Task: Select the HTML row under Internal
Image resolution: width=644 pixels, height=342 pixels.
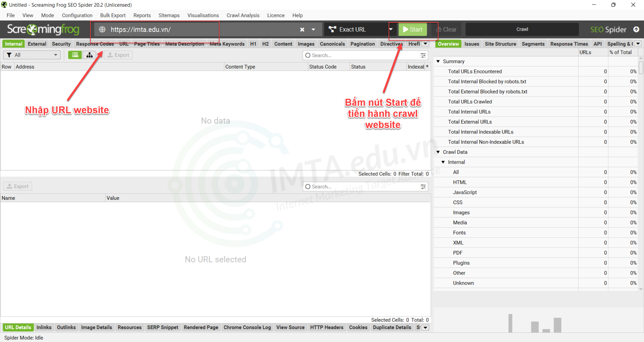Action: [536, 182]
